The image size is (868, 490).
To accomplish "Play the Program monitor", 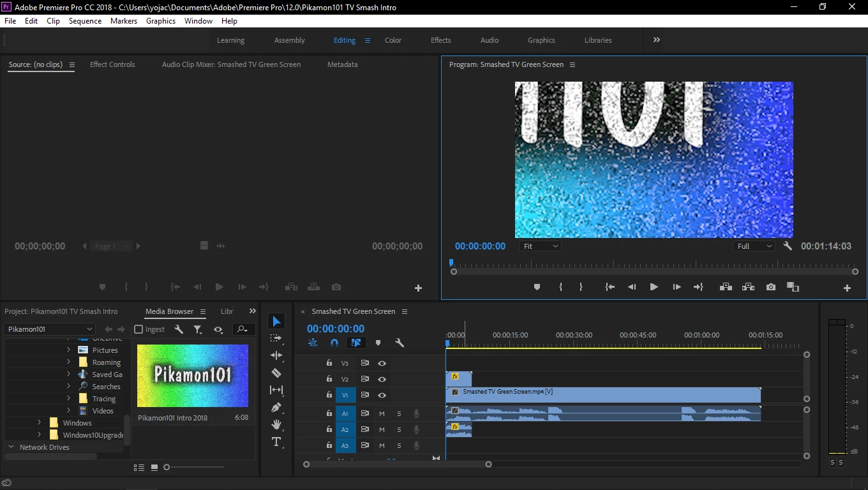I will point(654,287).
